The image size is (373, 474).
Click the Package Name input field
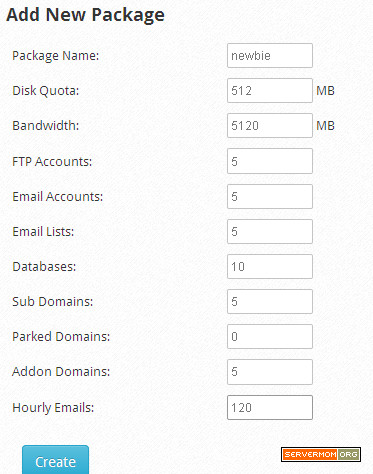[x=270, y=55]
